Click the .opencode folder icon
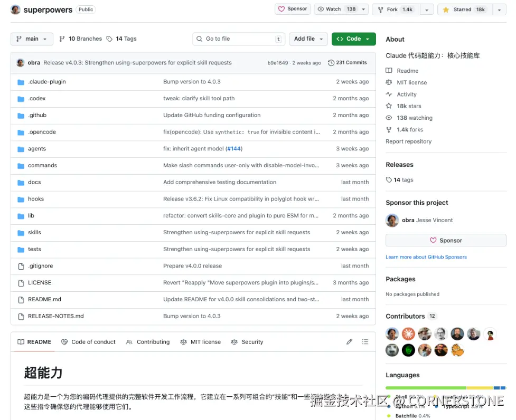516x420 pixels. pyautogui.click(x=21, y=132)
